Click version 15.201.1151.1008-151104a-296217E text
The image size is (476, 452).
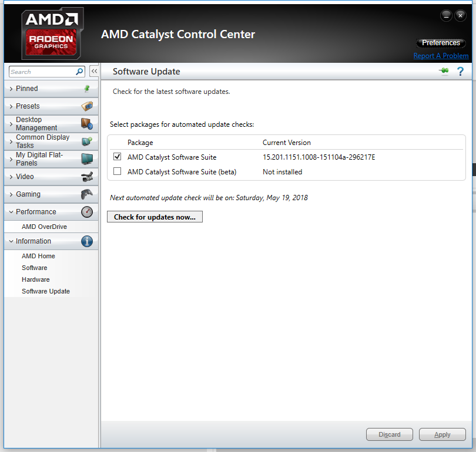point(319,157)
